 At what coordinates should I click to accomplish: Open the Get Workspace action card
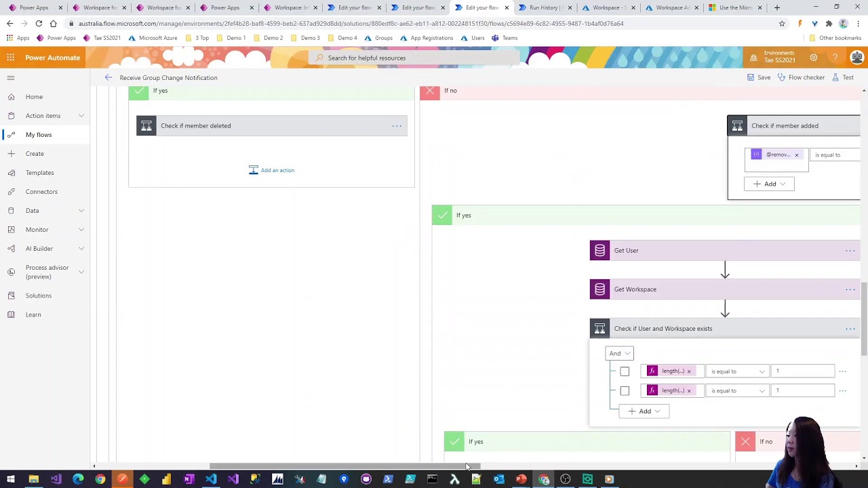[x=725, y=289]
